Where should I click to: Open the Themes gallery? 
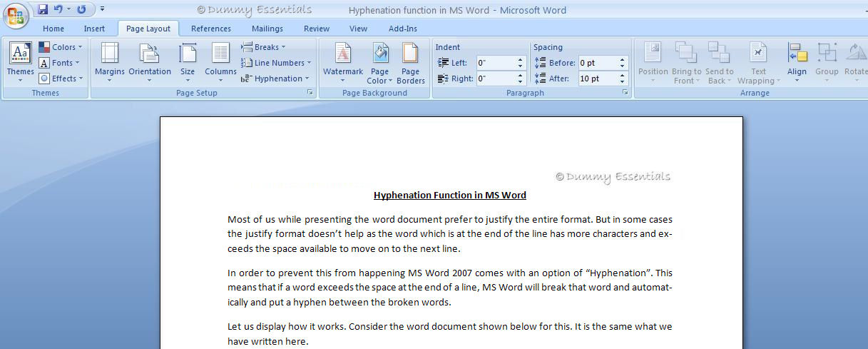(x=20, y=62)
